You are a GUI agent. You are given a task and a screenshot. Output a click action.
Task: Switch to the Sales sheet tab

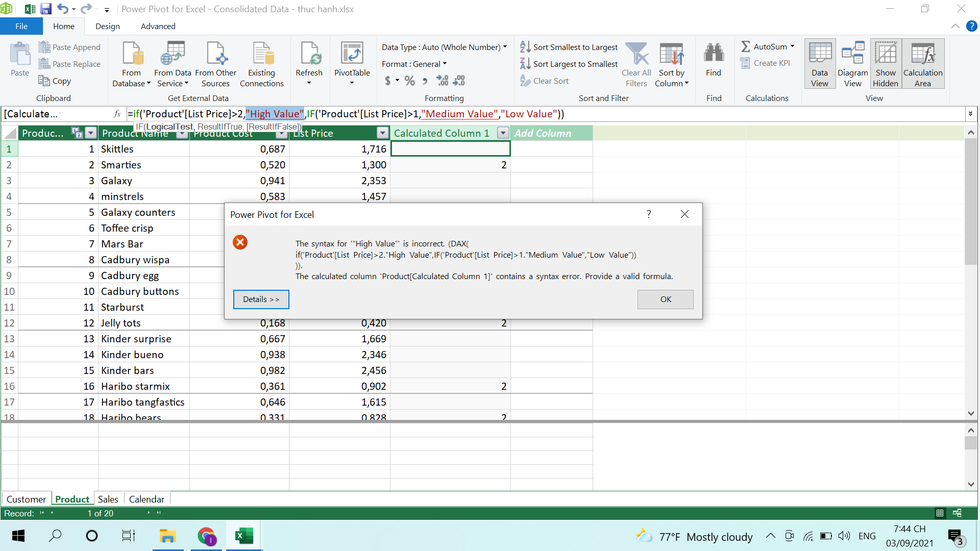pos(108,499)
